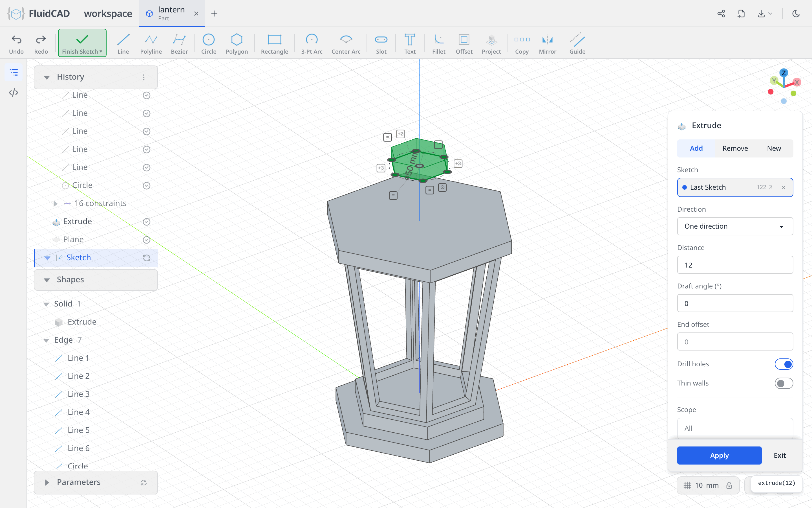The height and width of the screenshot is (508, 812).
Task: Choose the Offset tool
Action: [x=464, y=44]
